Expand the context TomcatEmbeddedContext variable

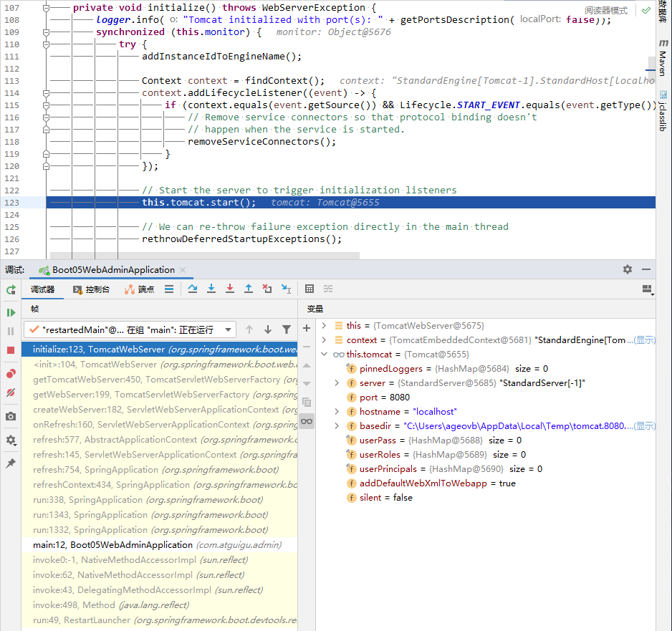[324, 339]
